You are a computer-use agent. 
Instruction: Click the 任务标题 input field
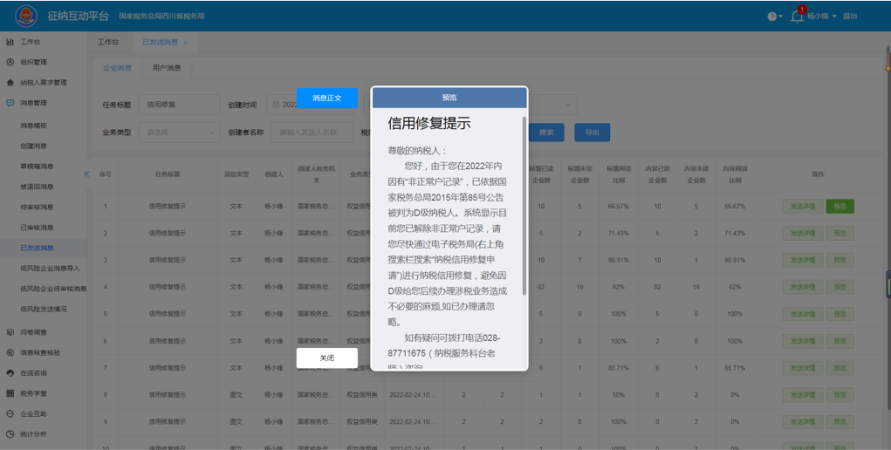180,105
